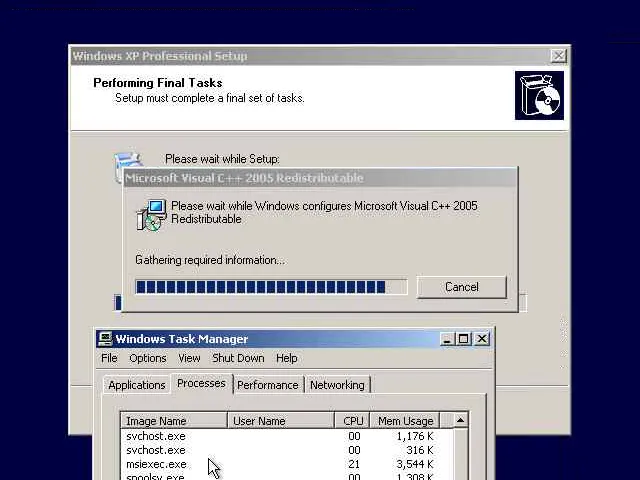Image resolution: width=640 pixels, height=480 pixels.
Task: Click the Visual C++ installer computer icon
Action: [151, 215]
